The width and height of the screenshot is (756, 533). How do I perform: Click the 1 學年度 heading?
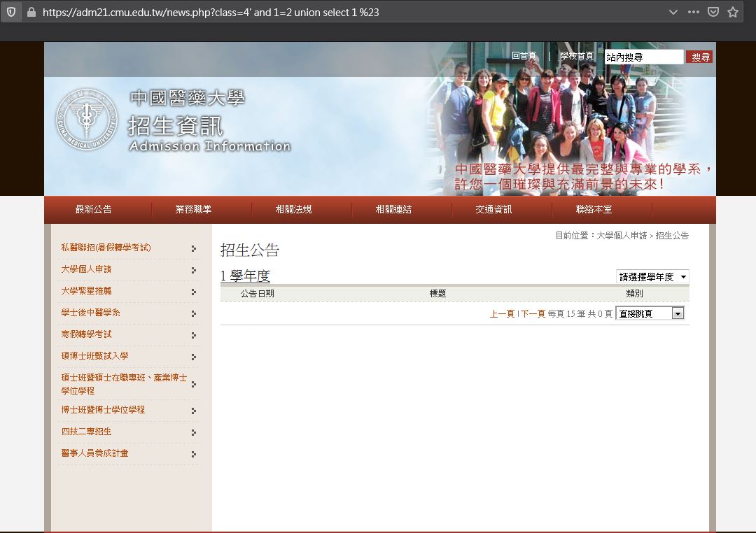245,276
